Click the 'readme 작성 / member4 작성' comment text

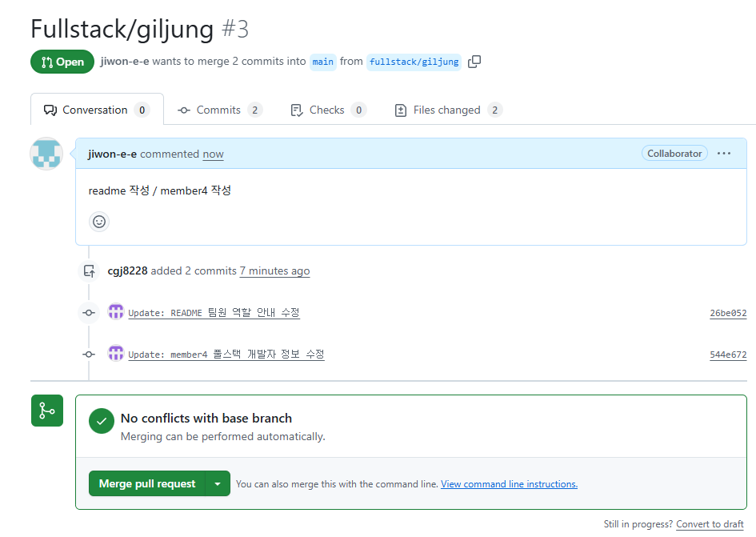[x=159, y=190]
